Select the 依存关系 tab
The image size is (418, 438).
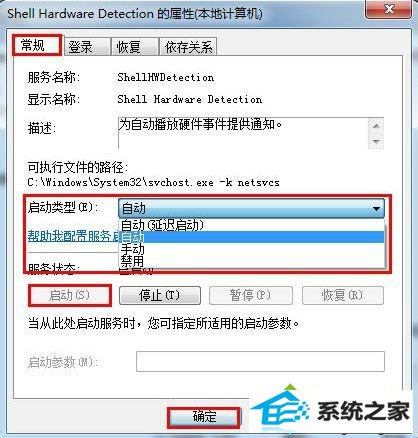[188, 46]
